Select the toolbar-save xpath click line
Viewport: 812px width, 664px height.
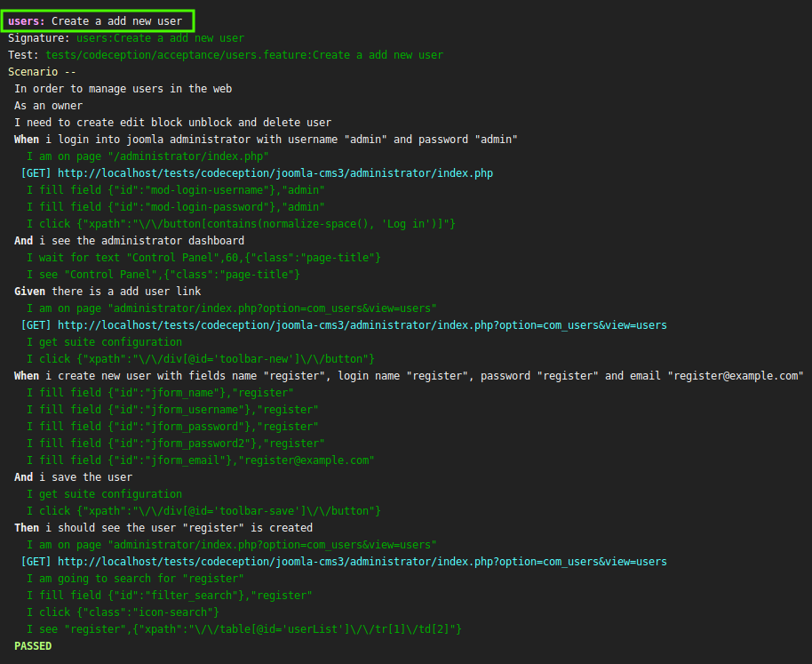click(203, 511)
